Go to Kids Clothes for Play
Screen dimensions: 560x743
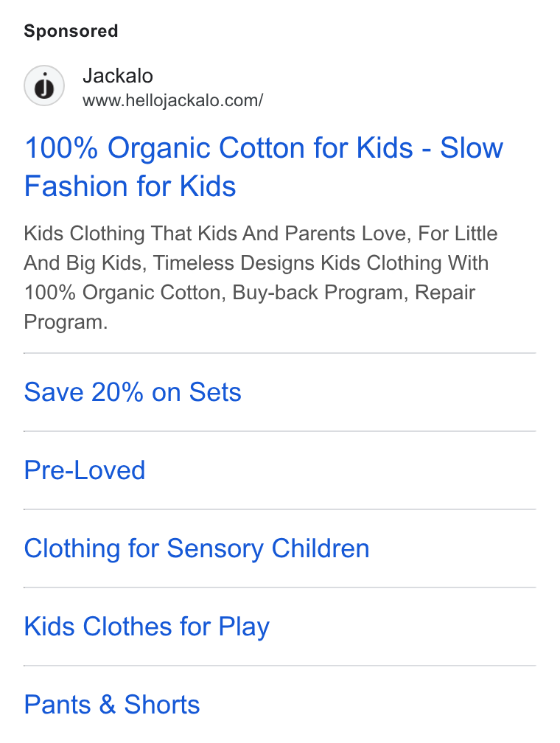click(147, 627)
